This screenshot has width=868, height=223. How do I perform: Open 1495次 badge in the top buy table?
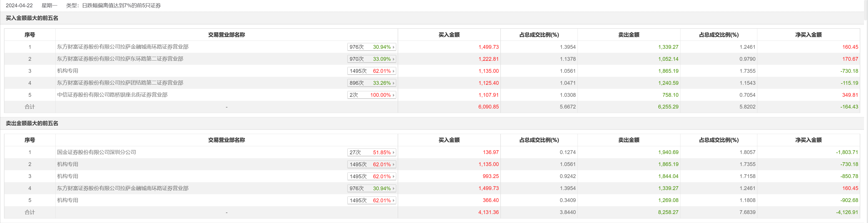tap(371, 71)
